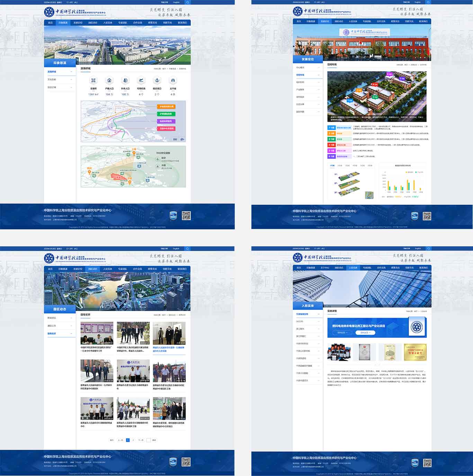Screen dimensions: 473x476
Task: Open 园区动态 tab in the 园区动态 page navigation
Action: (x=92, y=269)
